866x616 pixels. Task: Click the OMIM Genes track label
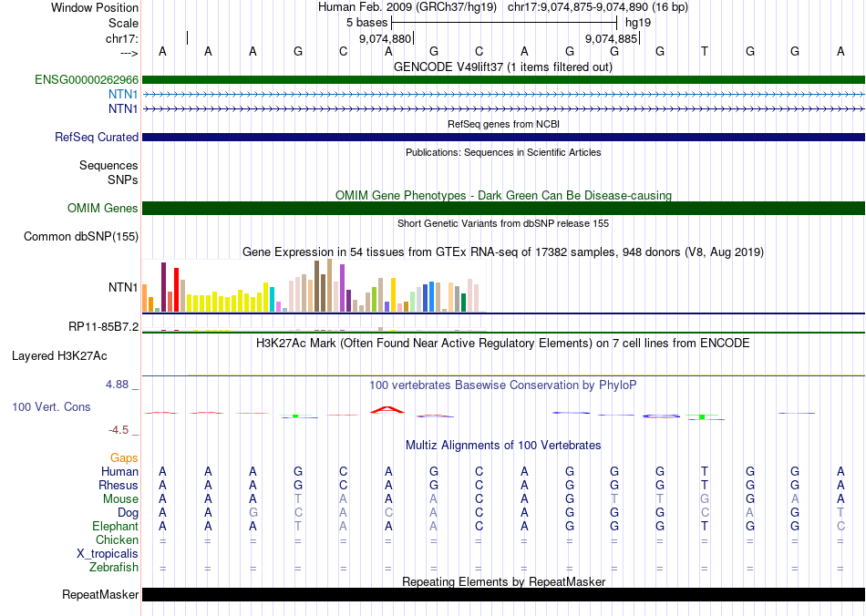point(102,208)
